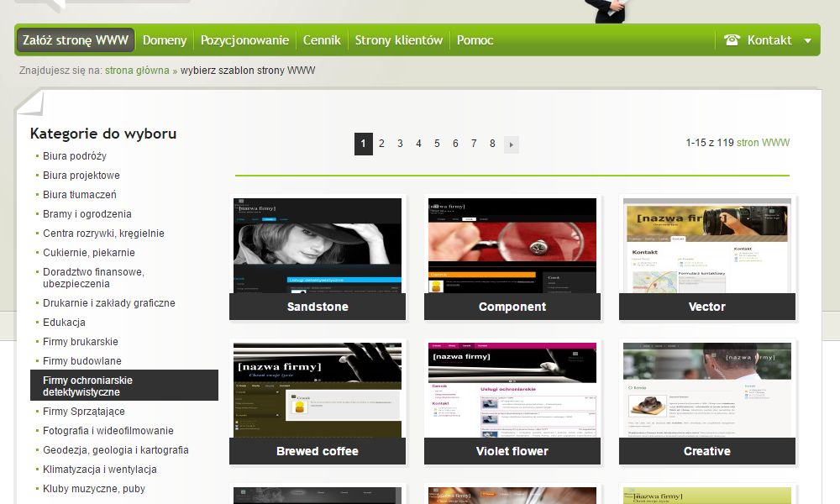Screen dimensions: 840x504
Task: Open the Domeny menu item
Action: [x=165, y=40]
